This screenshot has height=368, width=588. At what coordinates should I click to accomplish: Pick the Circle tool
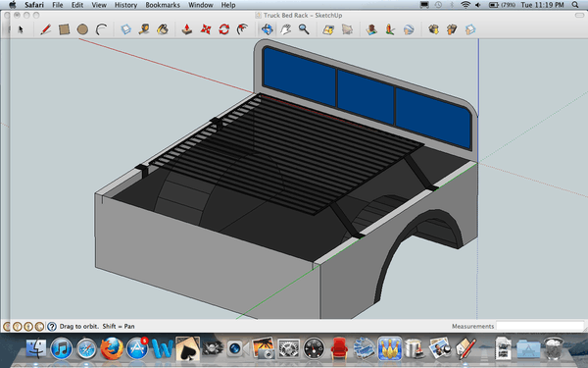click(x=82, y=29)
